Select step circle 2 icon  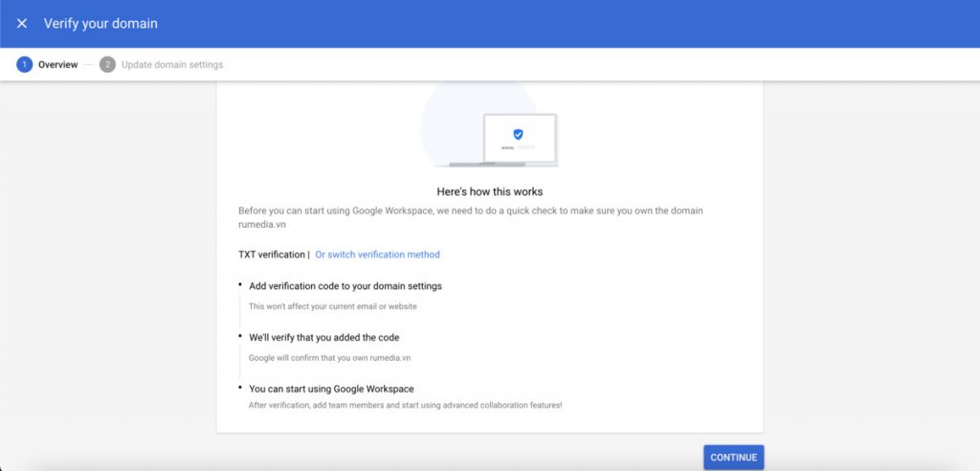(107, 64)
